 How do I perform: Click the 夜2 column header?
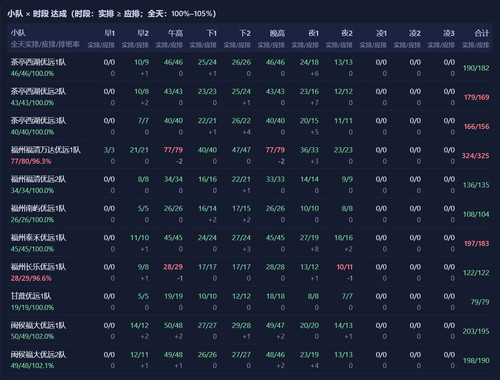(347, 33)
